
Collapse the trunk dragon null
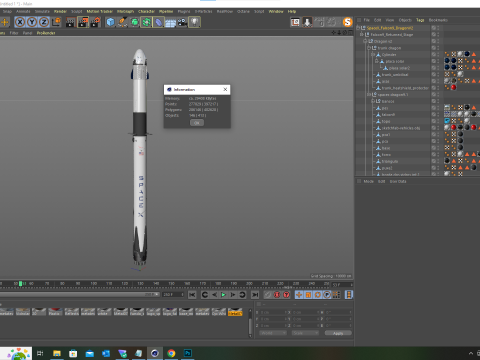click(x=369, y=48)
